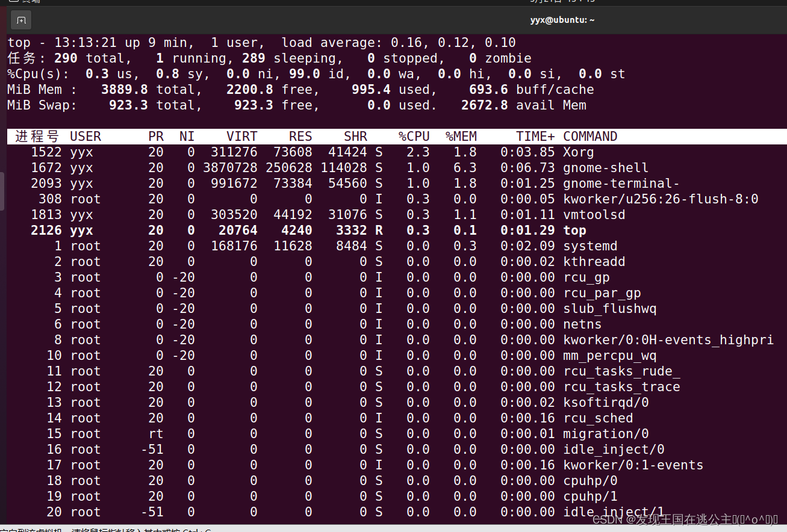This screenshot has height=532, width=787.
Task: Click the "systemd" command name
Action: (590, 246)
